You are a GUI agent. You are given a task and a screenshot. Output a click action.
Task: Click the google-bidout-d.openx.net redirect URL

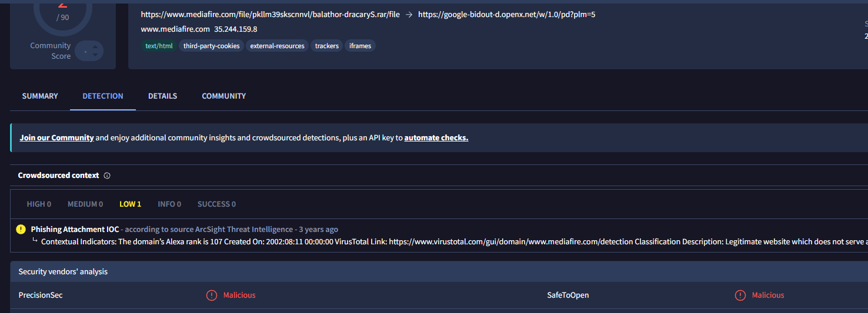click(506, 14)
